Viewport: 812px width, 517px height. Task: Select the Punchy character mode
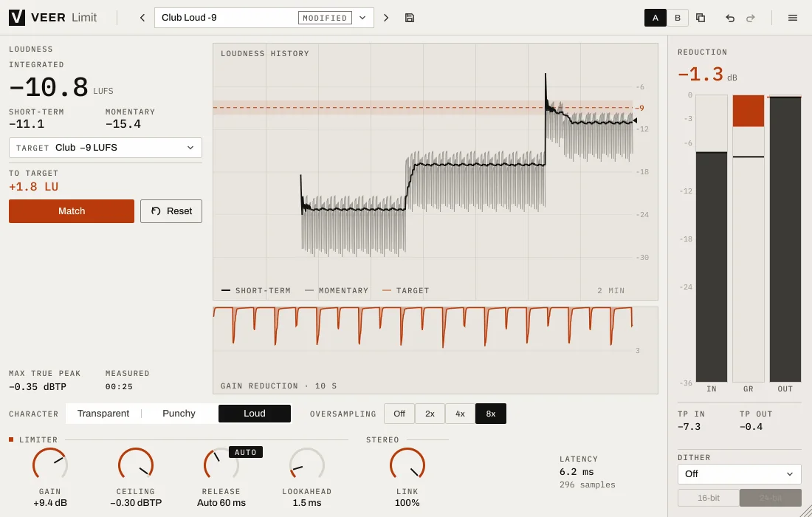179,414
